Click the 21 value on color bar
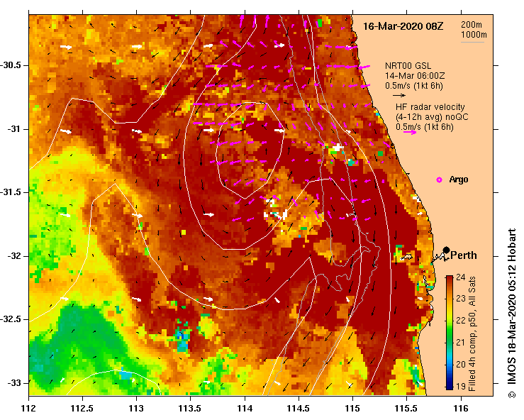The image size is (524, 420). click(460, 343)
